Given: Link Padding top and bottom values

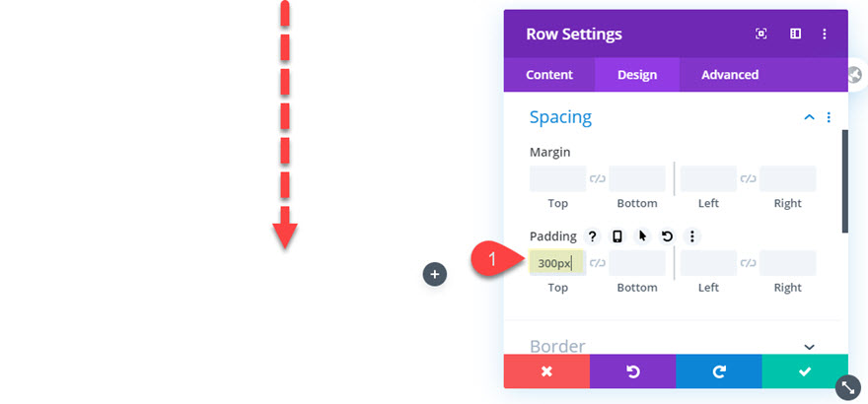Looking at the screenshot, I should coord(598,263).
